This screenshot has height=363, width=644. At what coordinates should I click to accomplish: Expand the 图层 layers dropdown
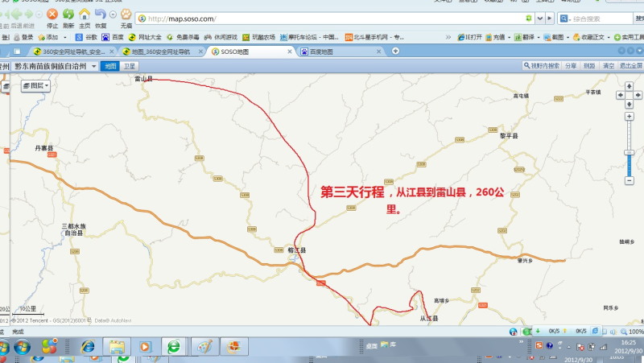pyautogui.click(x=36, y=85)
